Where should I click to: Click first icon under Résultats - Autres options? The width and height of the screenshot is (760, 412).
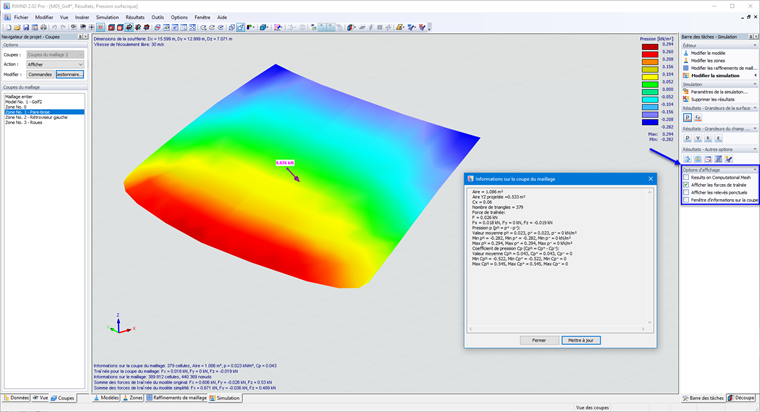click(687, 159)
